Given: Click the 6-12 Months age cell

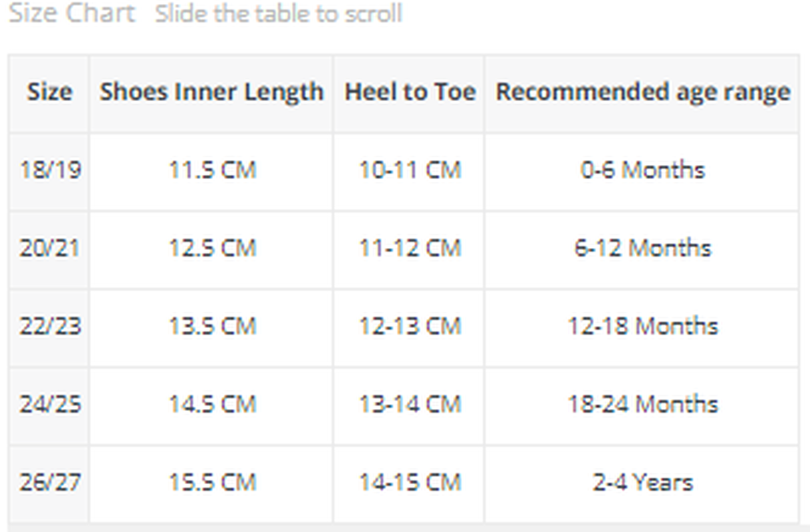Looking at the screenshot, I should tap(642, 248).
